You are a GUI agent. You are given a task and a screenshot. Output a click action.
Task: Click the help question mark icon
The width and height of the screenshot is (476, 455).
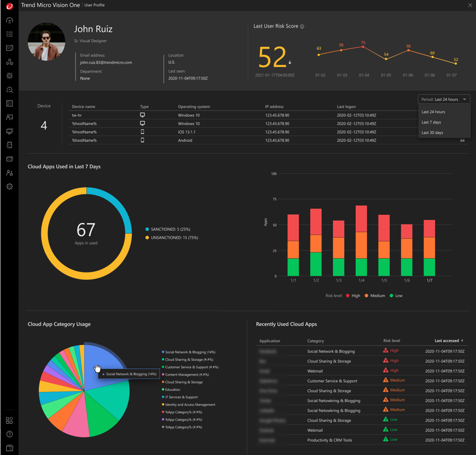tap(10, 434)
